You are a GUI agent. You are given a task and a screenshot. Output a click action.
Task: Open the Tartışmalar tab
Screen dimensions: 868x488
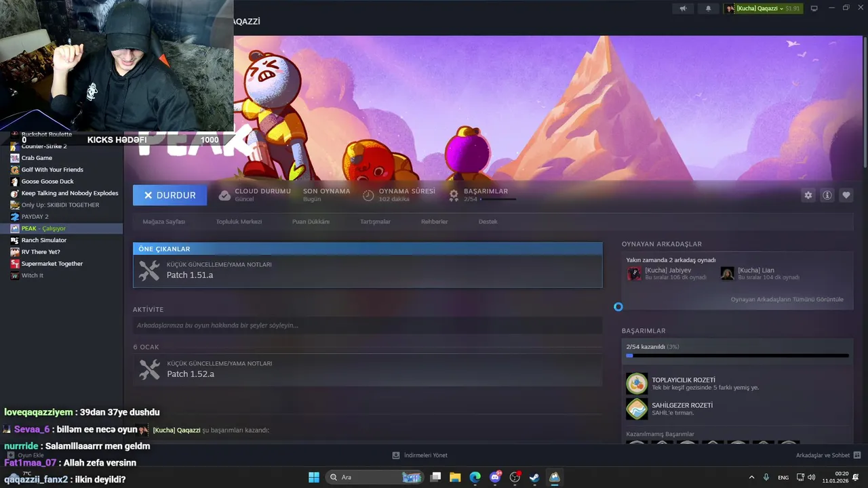coord(375,222)
